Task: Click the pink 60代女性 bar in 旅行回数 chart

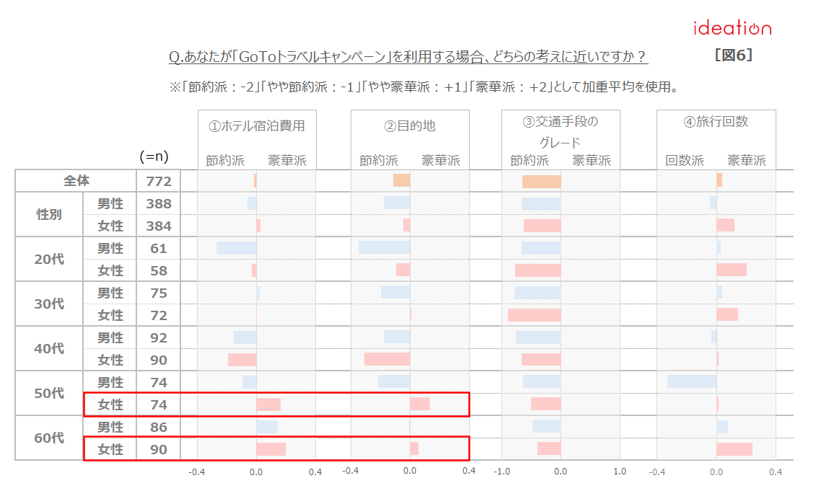Action: click(x=734, y=449)
